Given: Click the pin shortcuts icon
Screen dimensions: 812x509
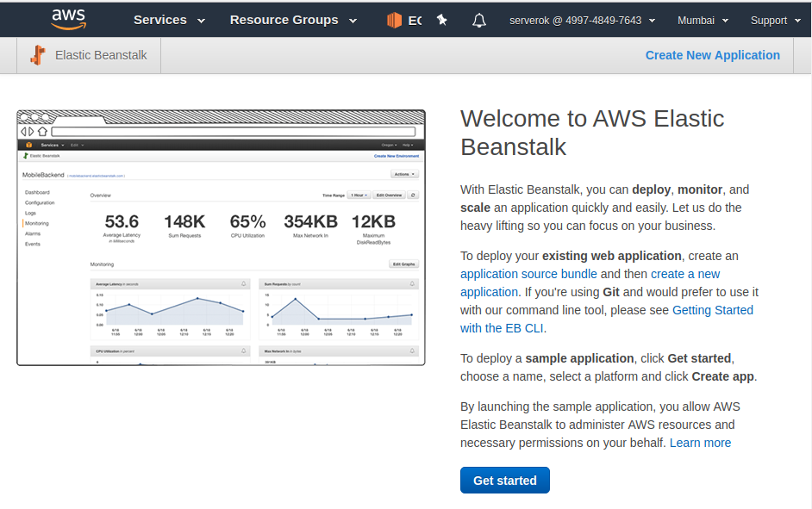Looking at the screenshot, I should (442, 20).
